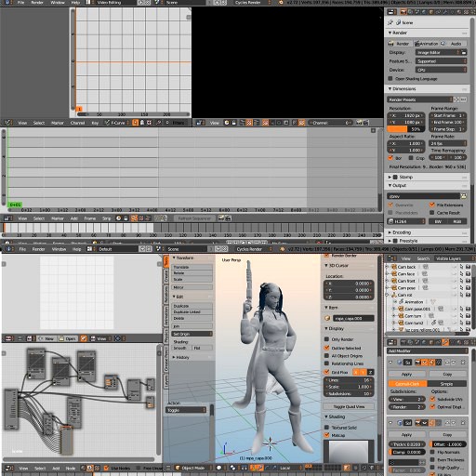476x476 pixels.
Task: Click second modifier's render visibility camera icon
Action: click(418, 423)
